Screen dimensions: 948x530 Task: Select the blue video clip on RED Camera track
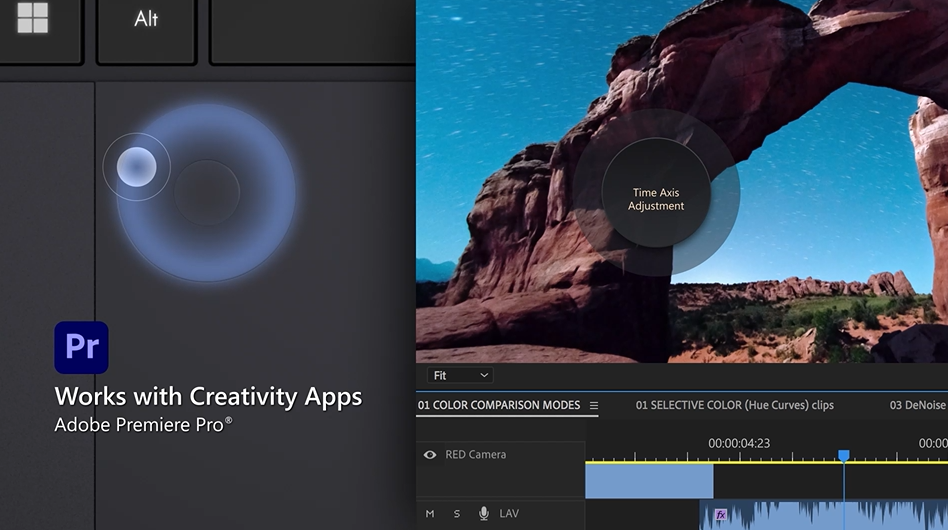(x=649, y=481)
